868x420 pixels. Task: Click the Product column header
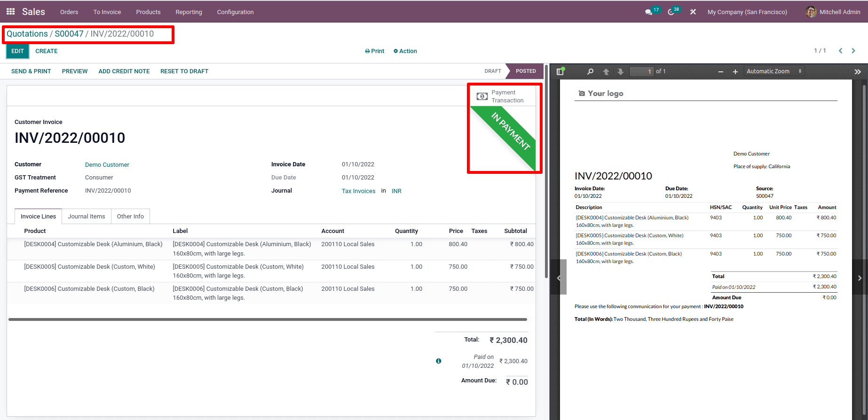[x=35, y=231]
